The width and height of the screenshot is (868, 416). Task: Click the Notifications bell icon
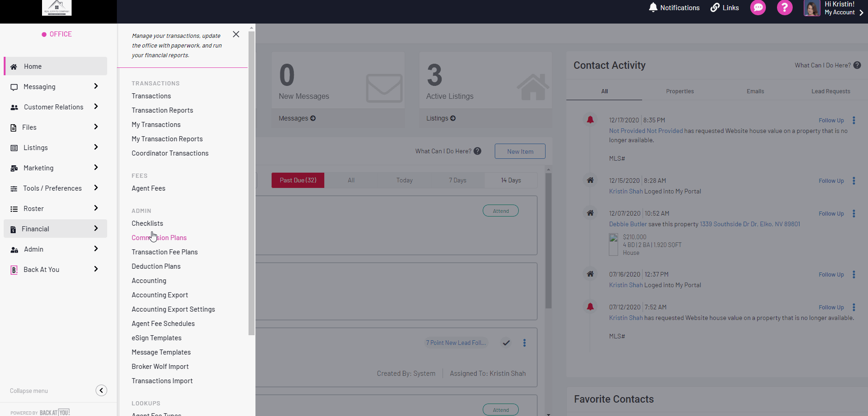coord(653,7)
